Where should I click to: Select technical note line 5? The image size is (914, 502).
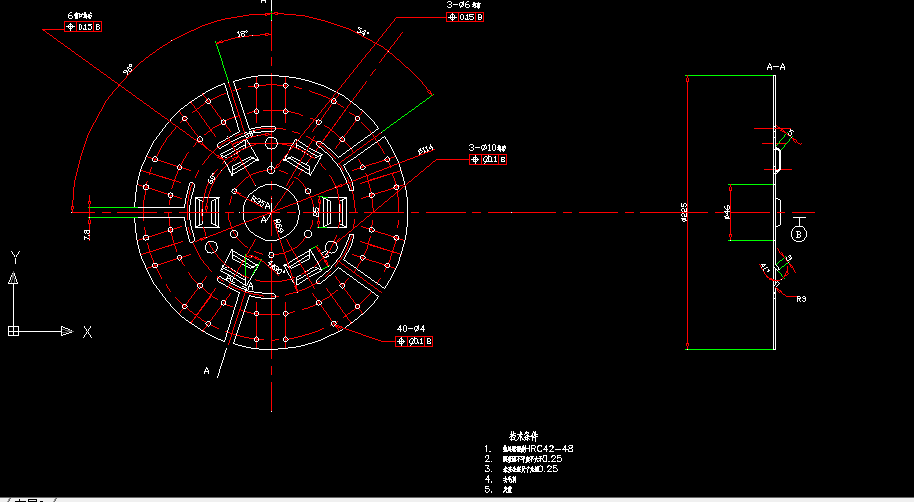498,490
